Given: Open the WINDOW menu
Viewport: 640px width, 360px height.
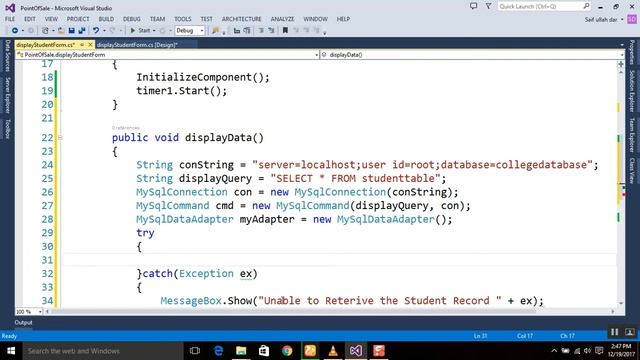Looking at the screenshot, I should pos(316,19).
